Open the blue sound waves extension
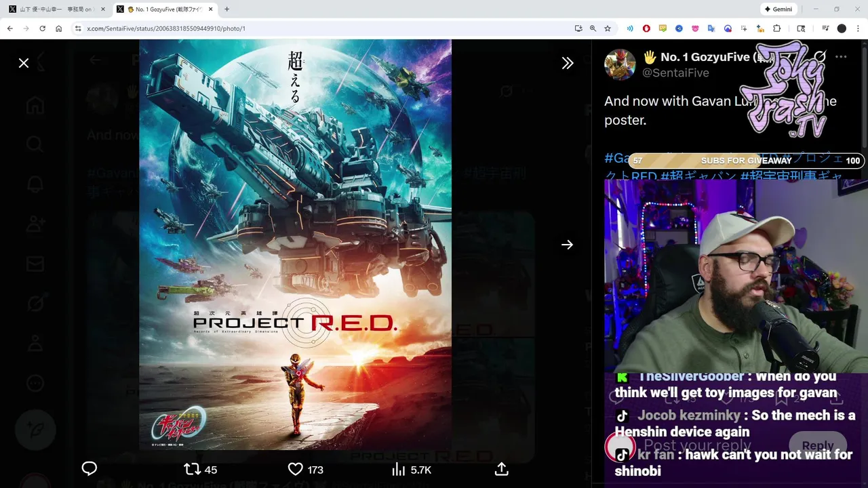Viewport: 868px width, 488px height. (630, 28)
